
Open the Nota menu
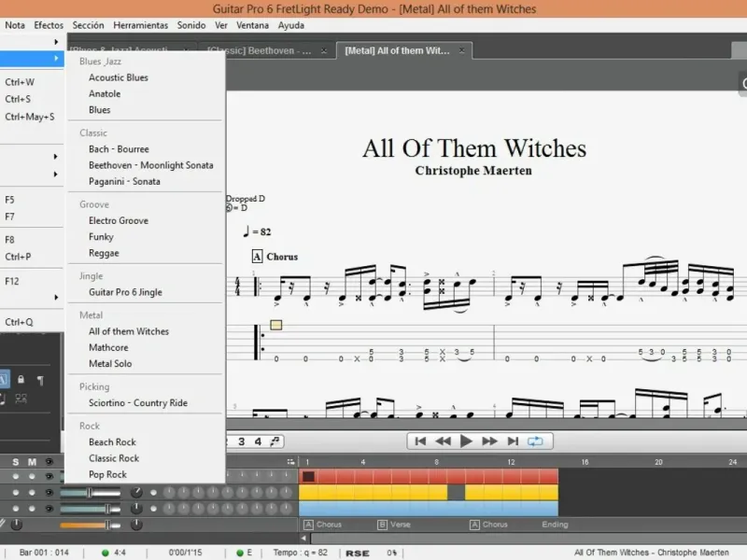[x=15, y=25]
